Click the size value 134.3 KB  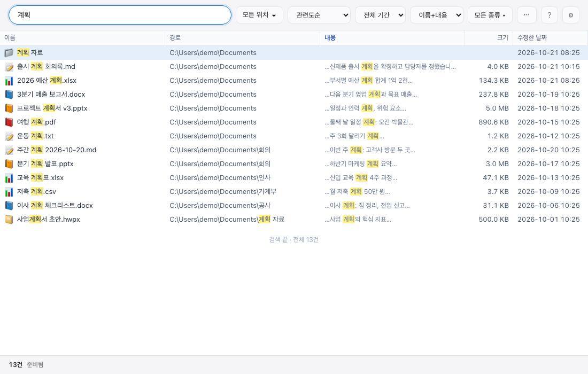[x=493, y=80]
